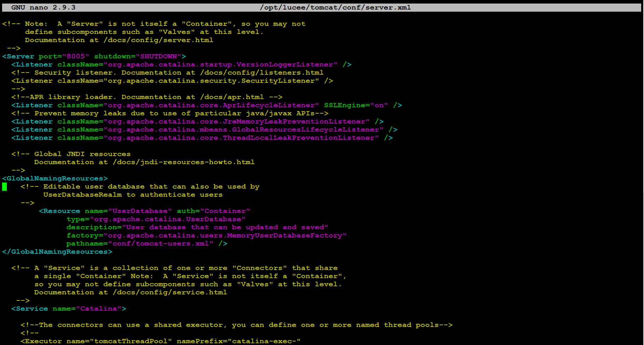Click the '/docs/config/listeners.html' path in comment
Screen dimensions: 644x345
[x=262, y=73]
